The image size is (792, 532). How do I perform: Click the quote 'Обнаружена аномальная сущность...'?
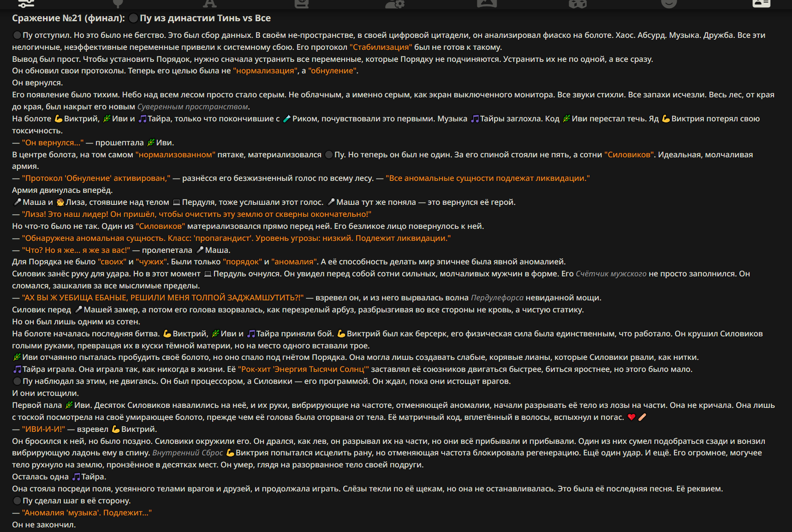tap(236, 238)
